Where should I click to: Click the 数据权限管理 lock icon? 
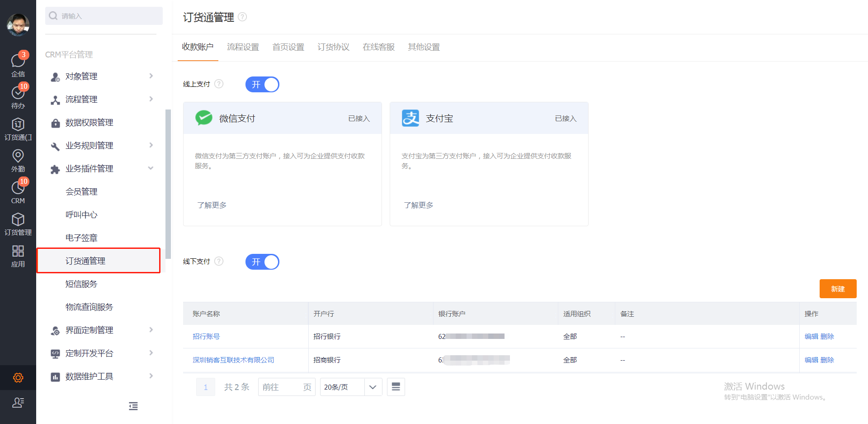pos(55,123)
